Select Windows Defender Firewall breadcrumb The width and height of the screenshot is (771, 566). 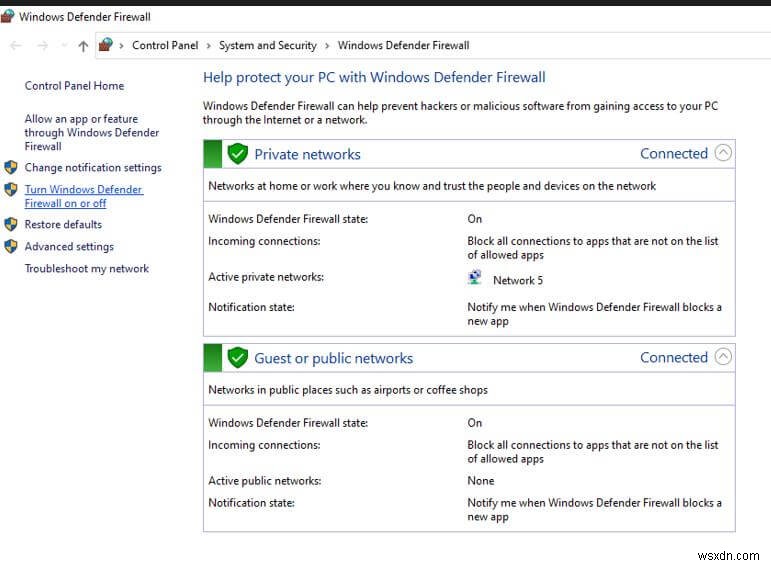point(403,45)
